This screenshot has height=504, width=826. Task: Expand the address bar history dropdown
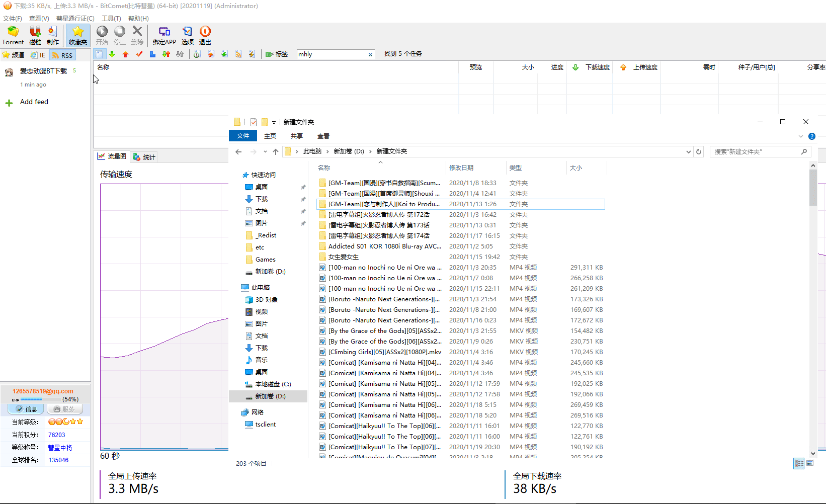click(689, 151)
